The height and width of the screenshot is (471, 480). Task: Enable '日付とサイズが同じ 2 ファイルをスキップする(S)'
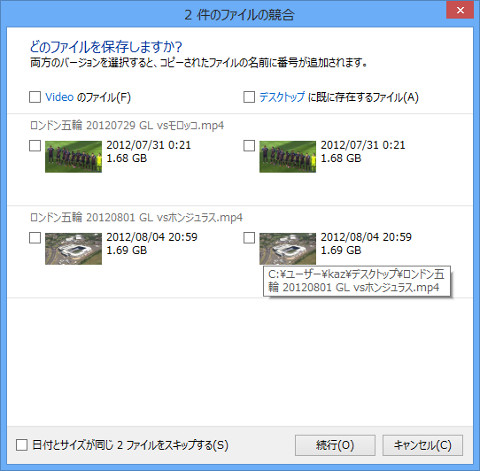pyautogui.click(x=22, y=445)
